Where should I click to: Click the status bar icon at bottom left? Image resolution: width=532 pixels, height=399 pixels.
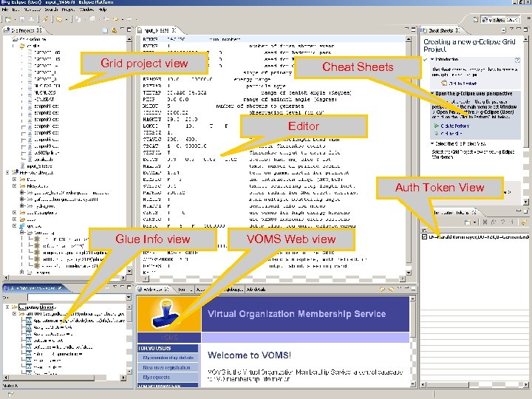[x=10, y=394]
